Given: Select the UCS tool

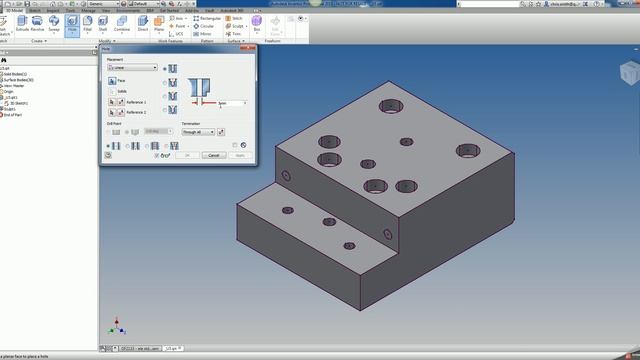Looking at the screenshot, I should point(176,34).
